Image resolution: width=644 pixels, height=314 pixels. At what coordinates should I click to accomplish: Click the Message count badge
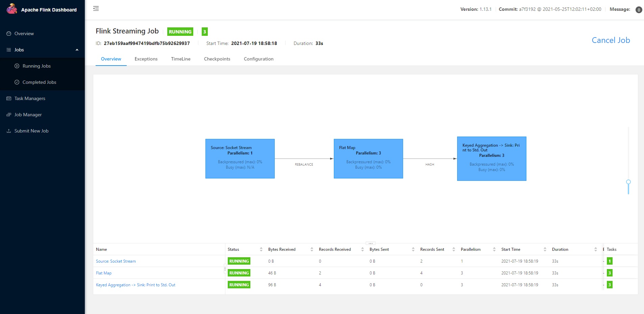coord(639,10)
